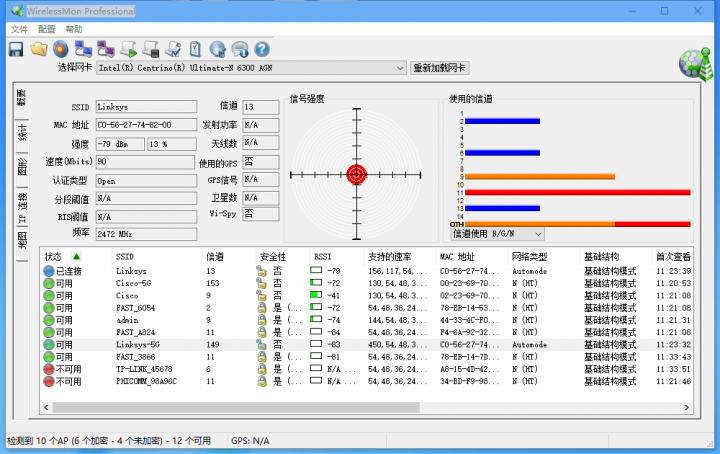
Task: Click the MAC 地址 field C0-56-27-74-82-00
Action: coord(146,125)
